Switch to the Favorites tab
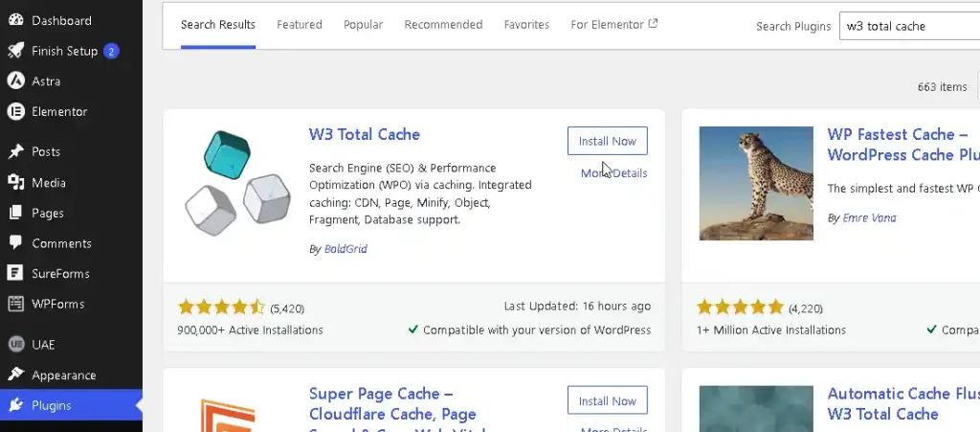This screenshot has width=980, height=432. [526, 25]
